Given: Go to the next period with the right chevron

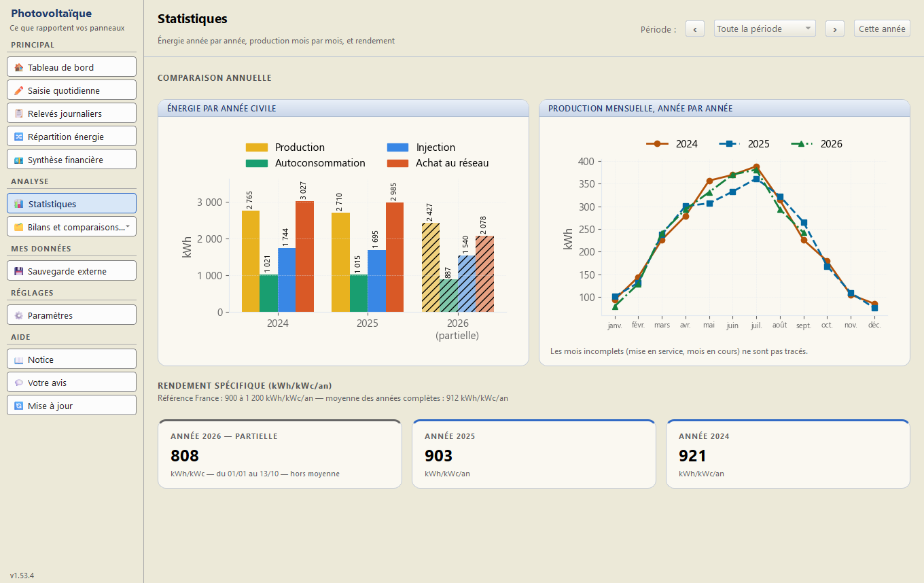Looking at the screenshot, I should tap(835, 29).
